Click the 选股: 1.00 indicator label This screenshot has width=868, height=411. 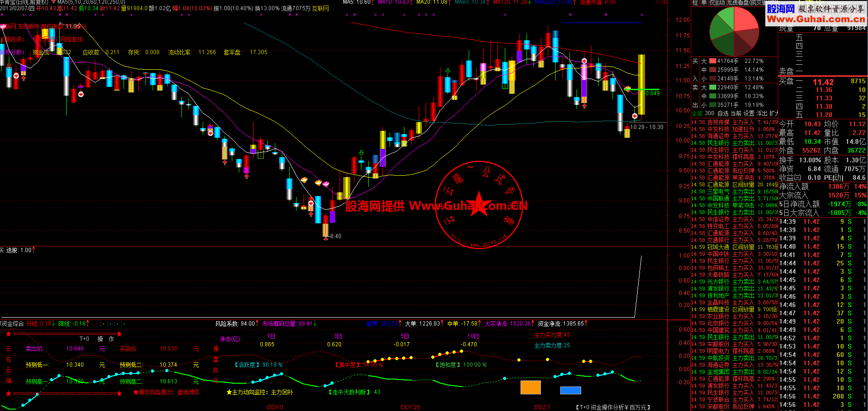click(19, 250)
